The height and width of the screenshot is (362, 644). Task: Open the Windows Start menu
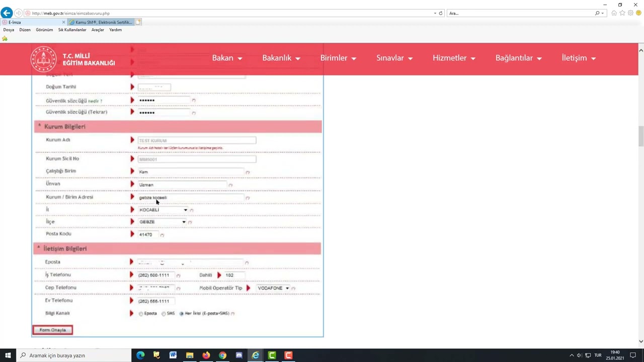(x=8, y=355)
